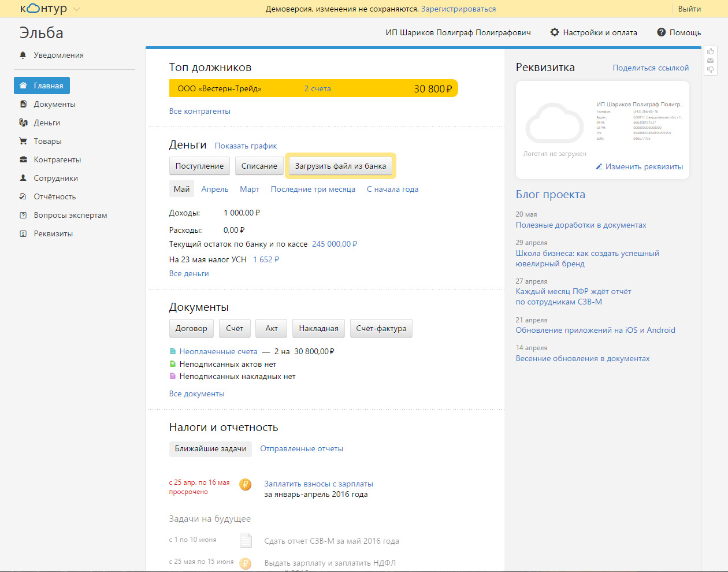Click the question mark Помощь icon
This screenshot has height=572, width=728.
pyautogui.click(x=662, y=32)
